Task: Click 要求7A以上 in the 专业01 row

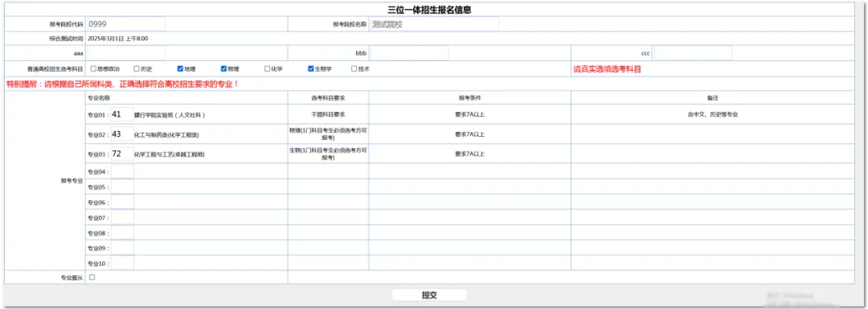Action: click(x=470, y=114)
